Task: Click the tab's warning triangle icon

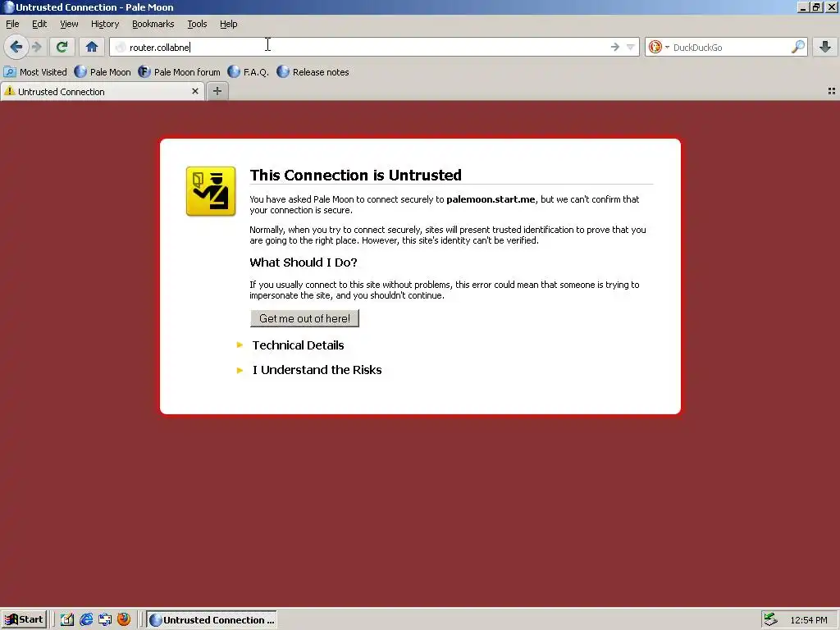Action: point(10,91)
